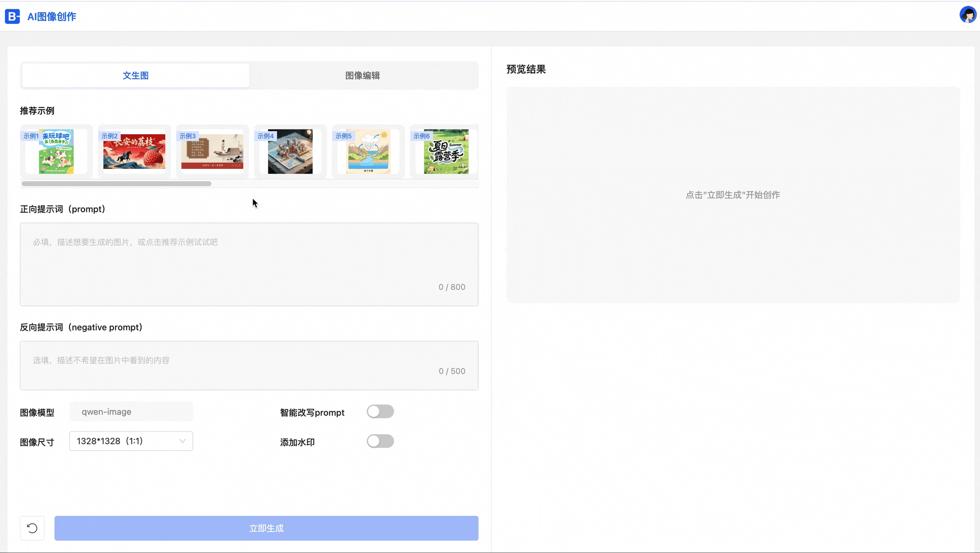Click the AI图像创作 title link
The width and height of the screenshot is (980, 553).
(x=52, y=17)
